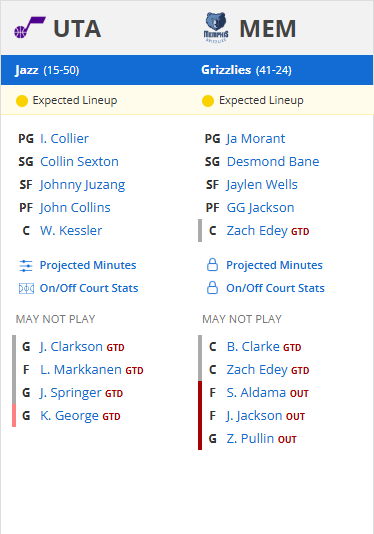Open Zach Edey starting center link
374x534 pixels.
tap(257, 231)
